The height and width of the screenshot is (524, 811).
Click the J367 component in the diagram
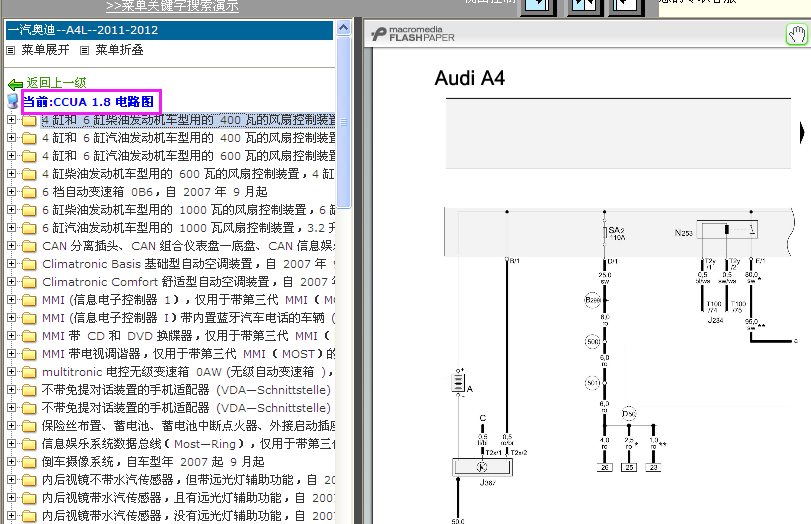(x=482, y=467)
